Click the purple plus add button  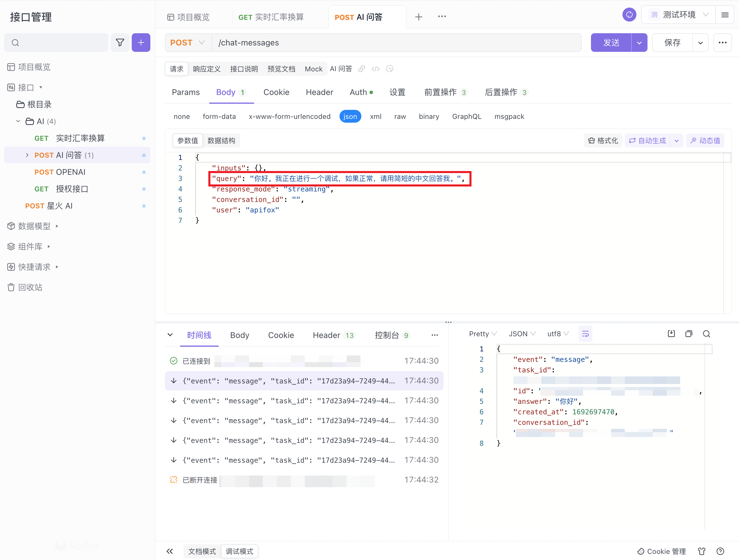pos(141,43)
